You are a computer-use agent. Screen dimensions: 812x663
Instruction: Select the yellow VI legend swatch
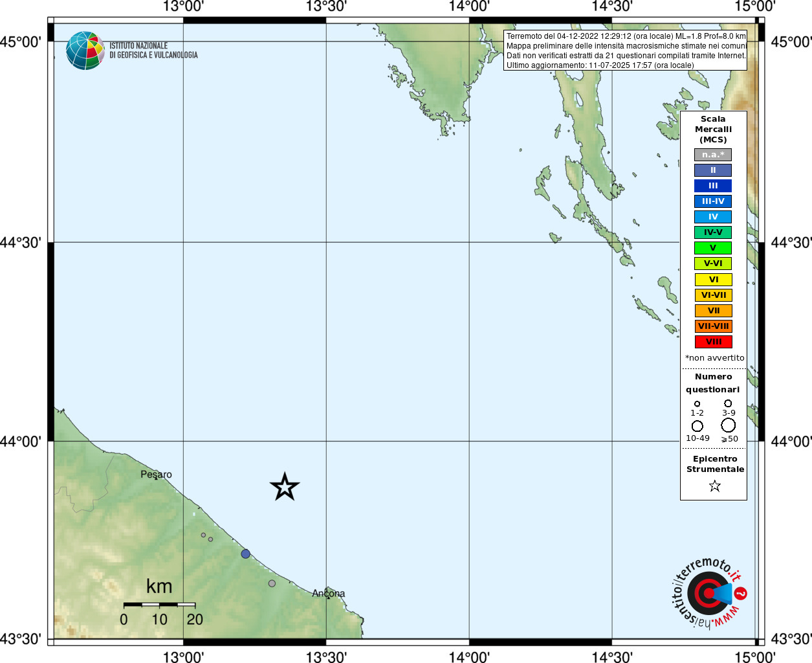pyautogui.click(x=713, y=280)
